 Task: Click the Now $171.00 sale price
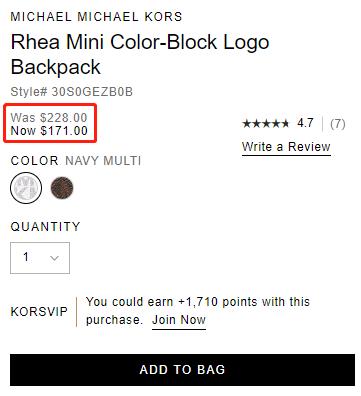pos(49,131)
